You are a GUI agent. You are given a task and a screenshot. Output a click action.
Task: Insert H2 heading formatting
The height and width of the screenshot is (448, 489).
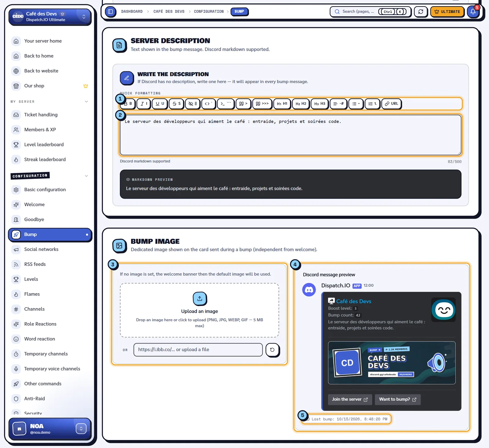pos(301,104)
